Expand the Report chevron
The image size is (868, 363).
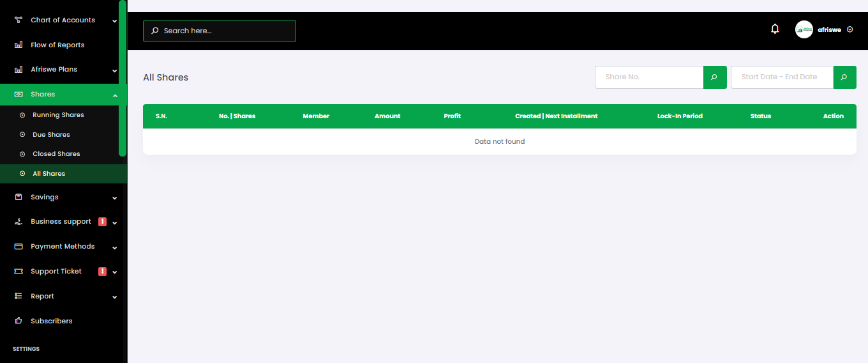115,297
